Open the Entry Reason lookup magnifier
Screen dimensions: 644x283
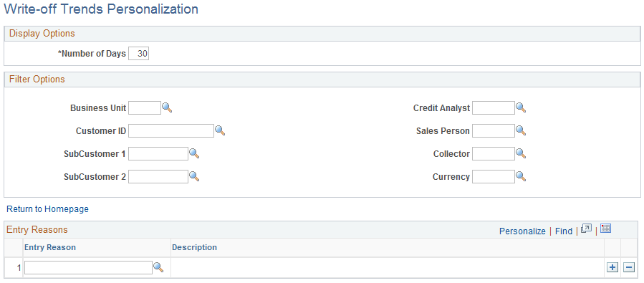point(158,267)
